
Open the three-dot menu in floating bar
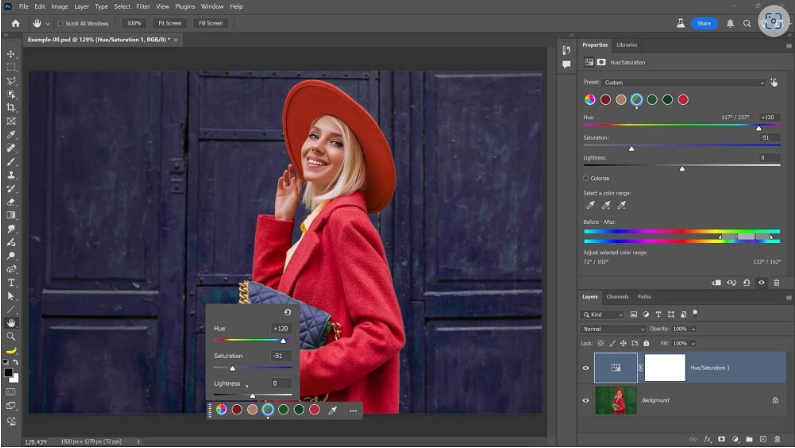pyautogui.click(x=353, y=410)
